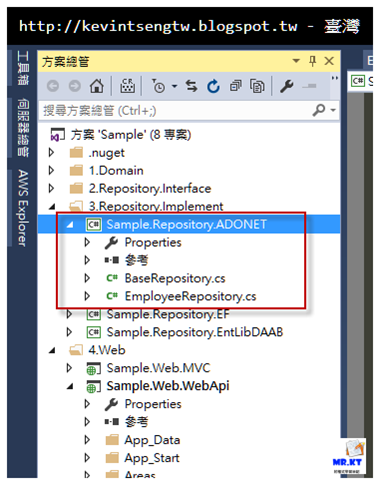The image size is (380, 485).
Task: Expand App_Data folder
Action: coord(87,440)
